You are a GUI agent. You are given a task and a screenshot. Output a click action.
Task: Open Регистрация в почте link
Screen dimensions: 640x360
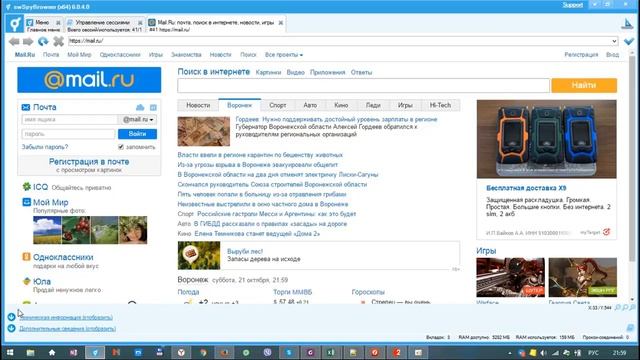coord(89,162)
